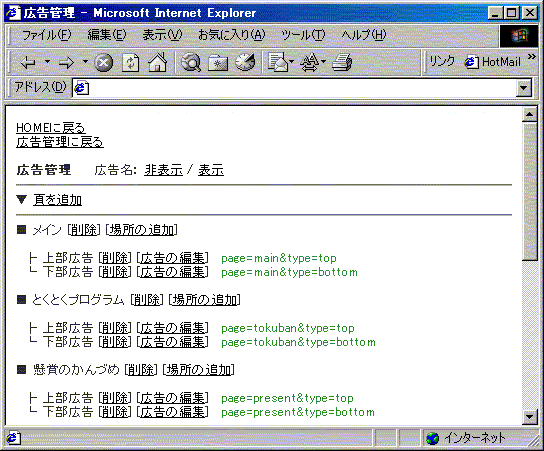Switch ad name display to 表示

point(211,170)
